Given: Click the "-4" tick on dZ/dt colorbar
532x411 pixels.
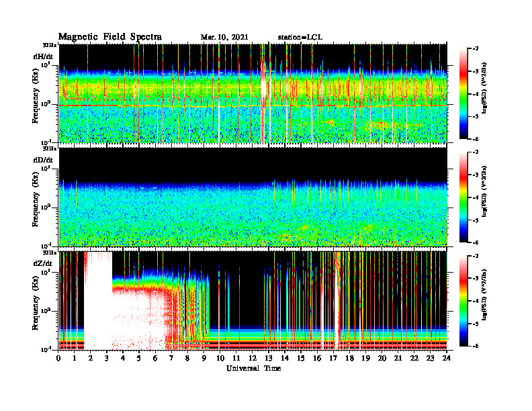Looking at the screenshot, I should pyautogui.click(x=475, y=301).
